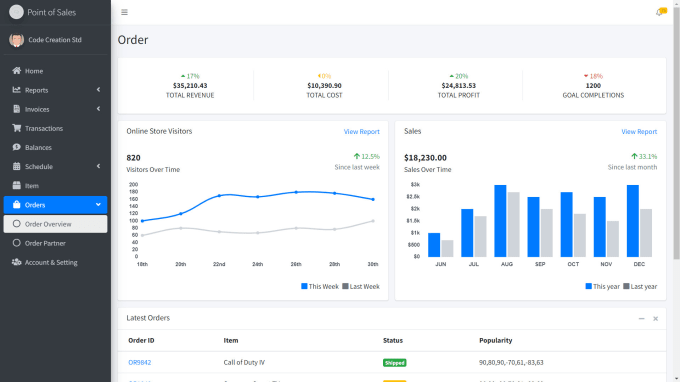
Task: Collapse the Orders sidebar menu
Action: tap(98, 205)
